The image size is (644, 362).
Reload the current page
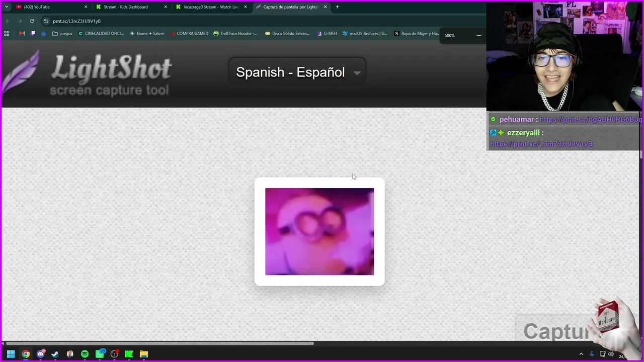click(x=32, y=21)
